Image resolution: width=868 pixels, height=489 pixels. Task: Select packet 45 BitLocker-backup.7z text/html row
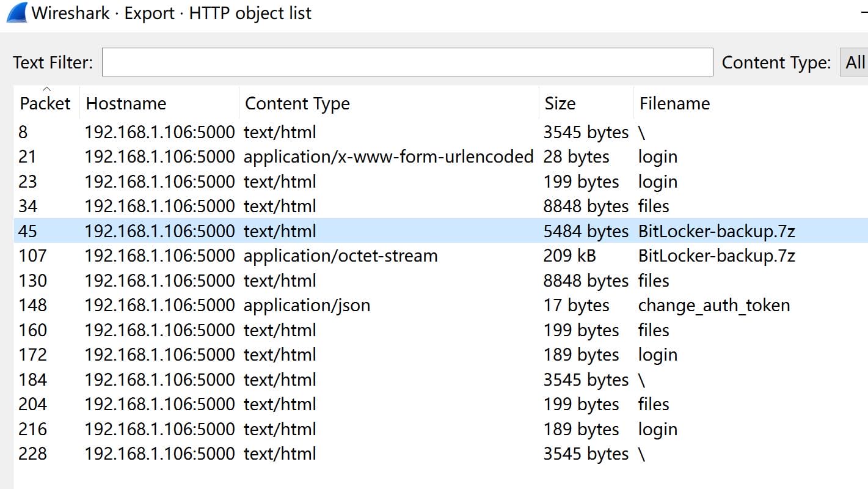[440, 231]
